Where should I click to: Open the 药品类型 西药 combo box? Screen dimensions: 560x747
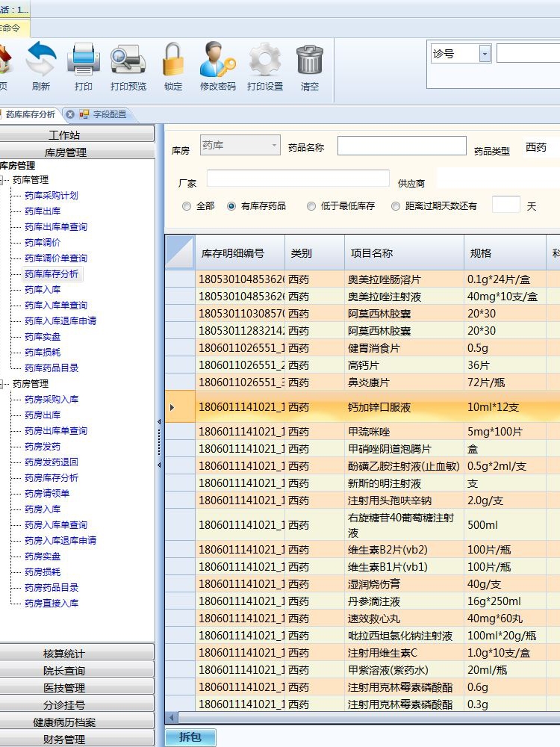(542, 147)
